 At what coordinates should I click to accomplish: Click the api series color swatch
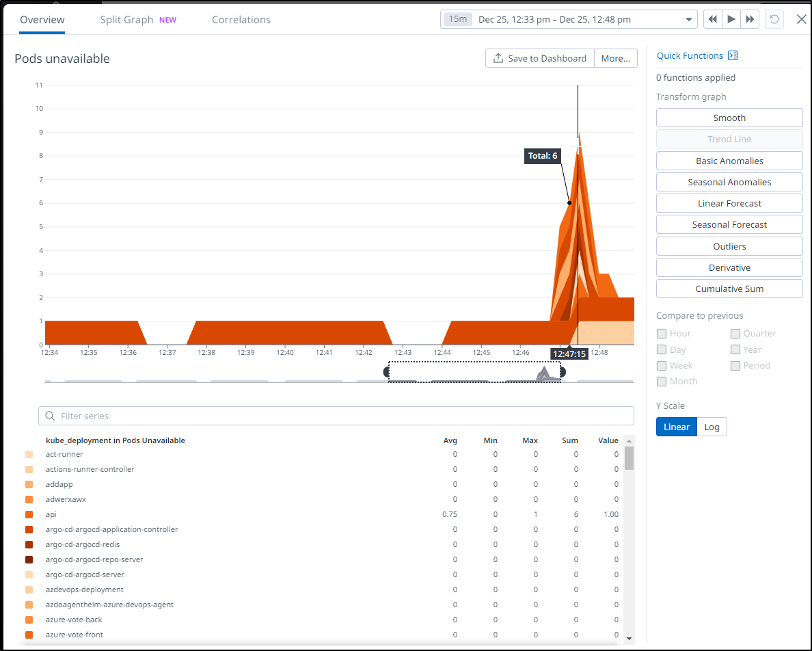29,514
